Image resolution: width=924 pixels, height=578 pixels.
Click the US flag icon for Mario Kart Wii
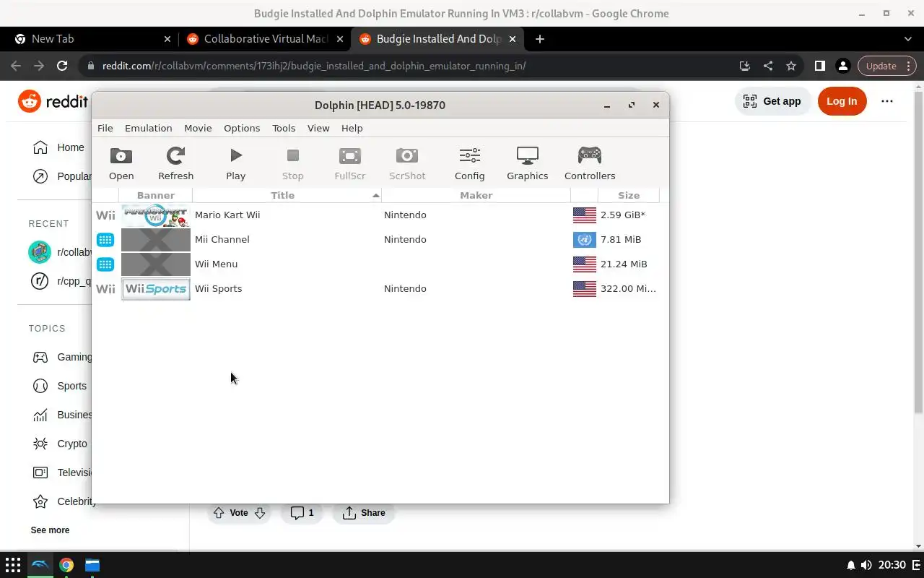click(585, 215)
